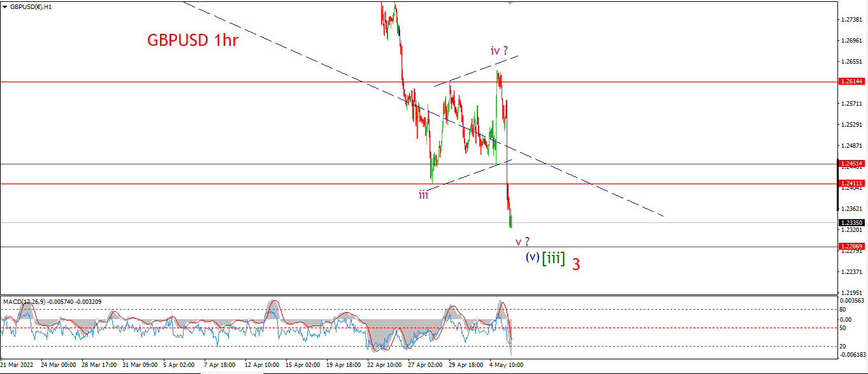This screenshot has height=374, width=868.
Task: Click the current price 1.23350 tag
Action: click(x=851, y=222)
